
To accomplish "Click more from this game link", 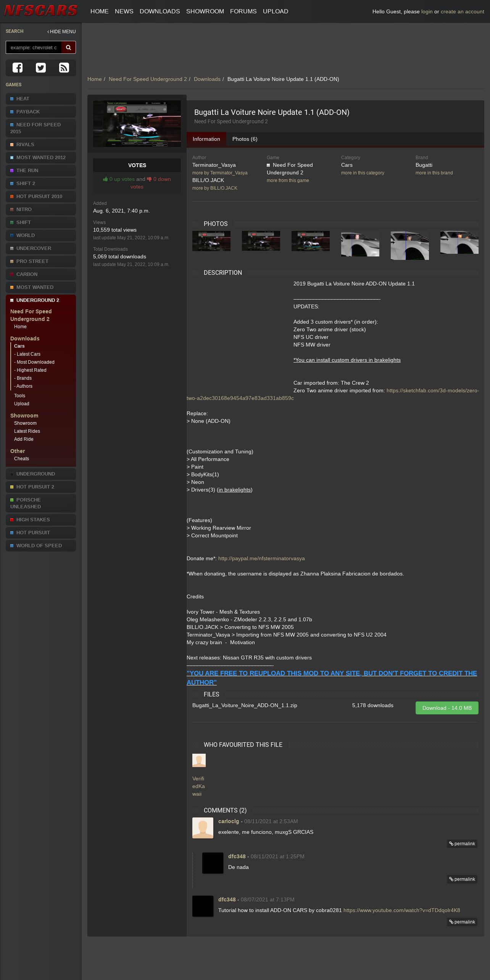I will point(288,181).
